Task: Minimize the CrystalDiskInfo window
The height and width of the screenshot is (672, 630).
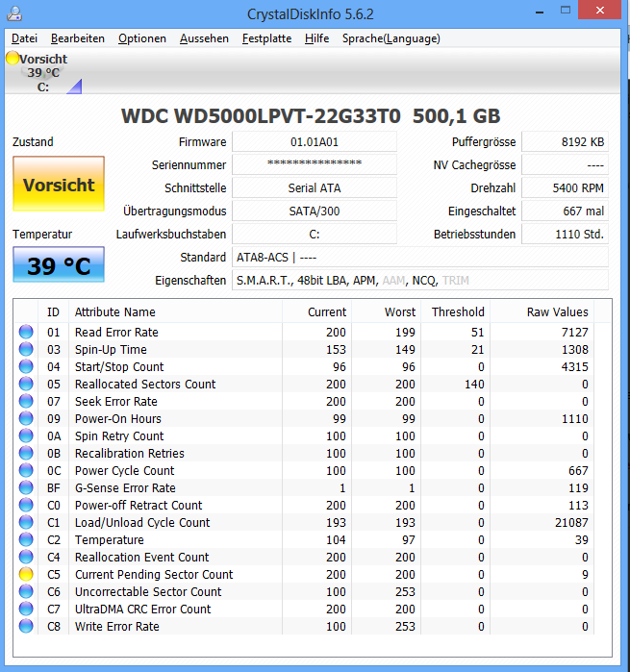Action: pos(540,12)
